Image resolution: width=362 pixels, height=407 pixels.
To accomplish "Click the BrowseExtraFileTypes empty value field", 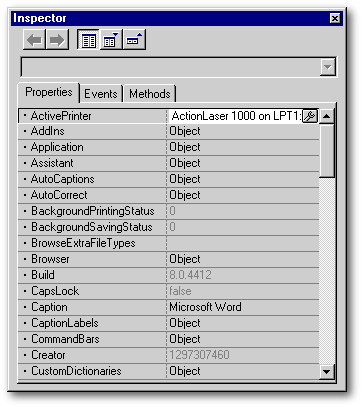I will 242,243.
